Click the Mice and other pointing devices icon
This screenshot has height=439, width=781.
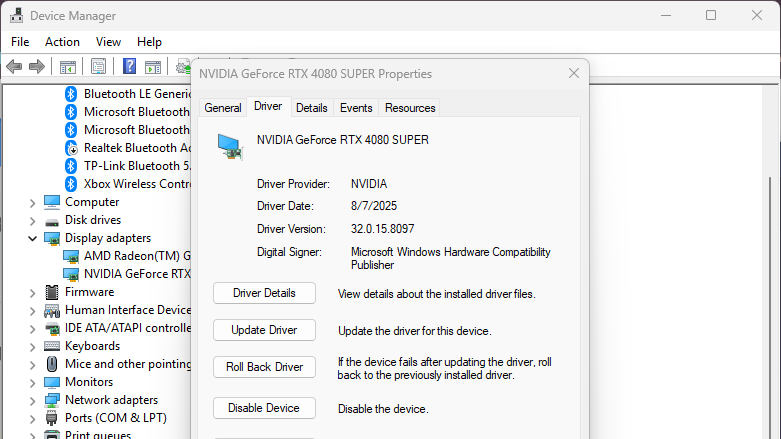click(x=52, y=364)
